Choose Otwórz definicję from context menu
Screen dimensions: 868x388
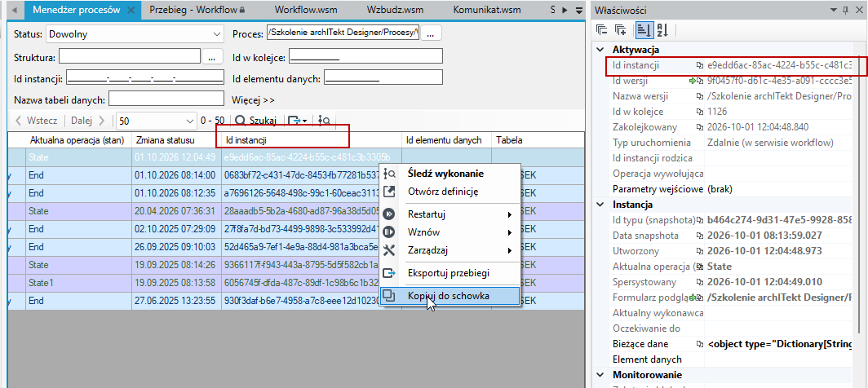[x=449, y=192]
